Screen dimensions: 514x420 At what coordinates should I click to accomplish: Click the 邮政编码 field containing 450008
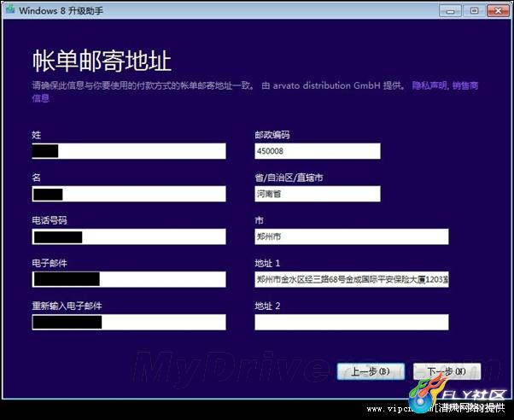(318, 151)
